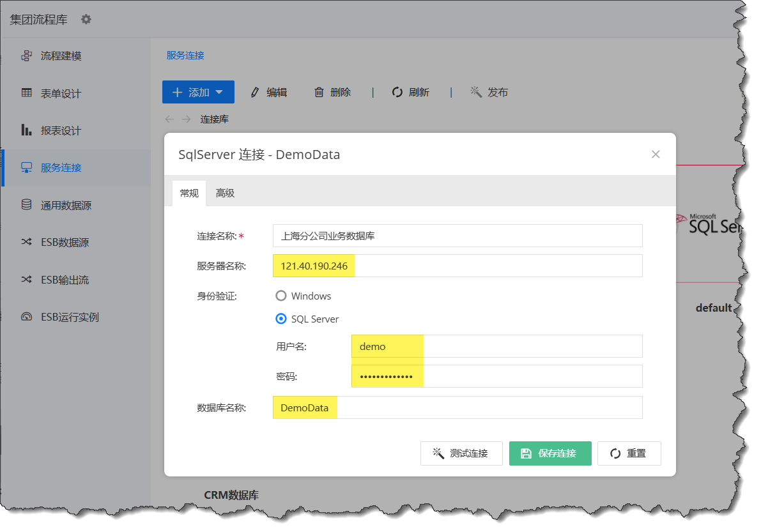Click the 服务连接 breadcrumb link

pyautogui.click(x=185, y=56)
